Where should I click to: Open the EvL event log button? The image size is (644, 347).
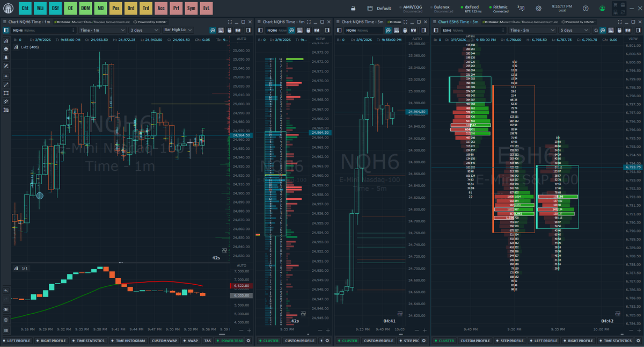[x=207, y=9]
